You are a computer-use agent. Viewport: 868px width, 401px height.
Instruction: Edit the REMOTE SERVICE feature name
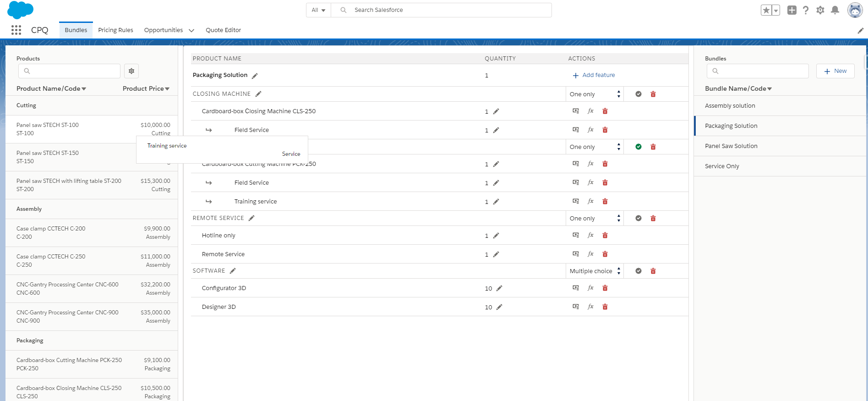coord(251,218)
